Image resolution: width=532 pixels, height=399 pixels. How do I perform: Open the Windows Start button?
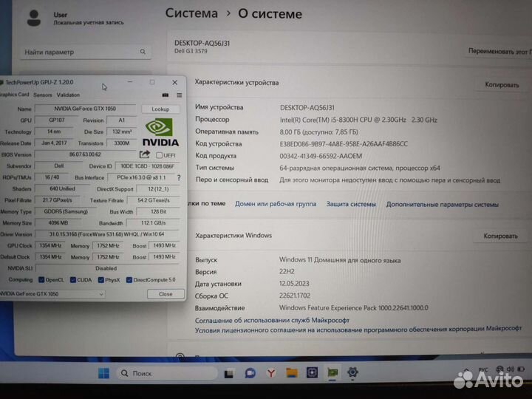point(103,373)
